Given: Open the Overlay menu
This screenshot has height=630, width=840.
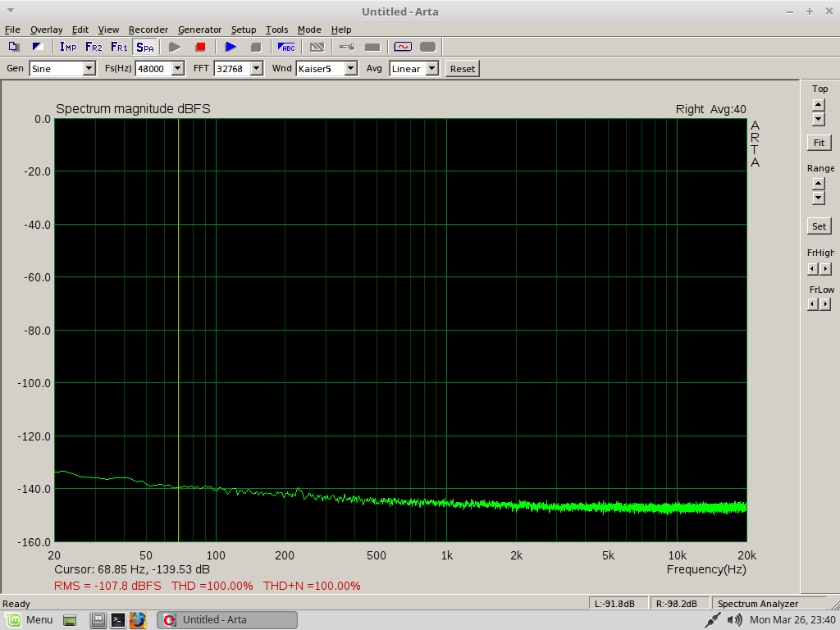Looking at the screenshot, I should [x=46, y=30].
